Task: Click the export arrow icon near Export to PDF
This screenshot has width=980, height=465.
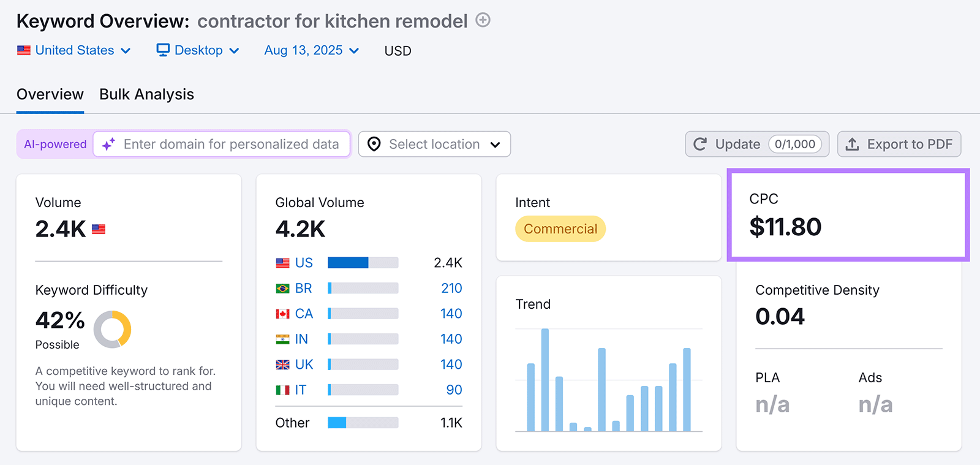Action: click(853, 144)
